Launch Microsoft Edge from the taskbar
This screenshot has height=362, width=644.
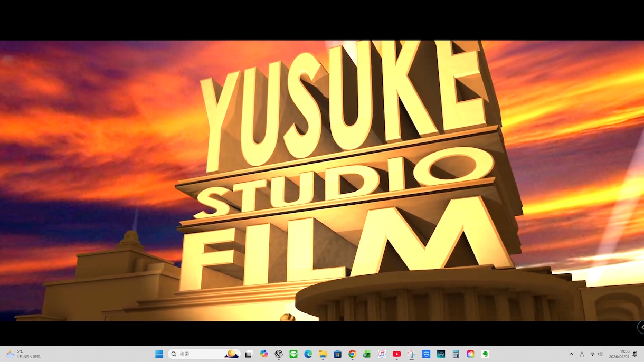(x=308, y=354)
